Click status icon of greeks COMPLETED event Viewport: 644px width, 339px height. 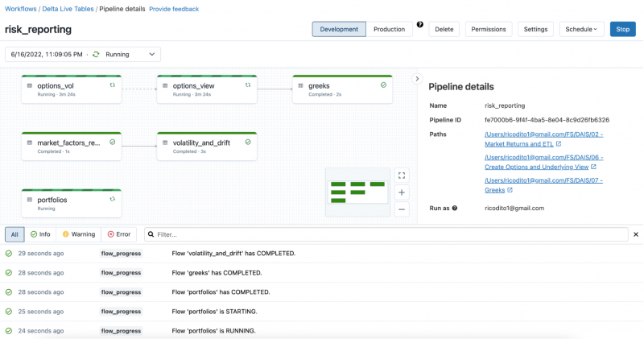9,273
